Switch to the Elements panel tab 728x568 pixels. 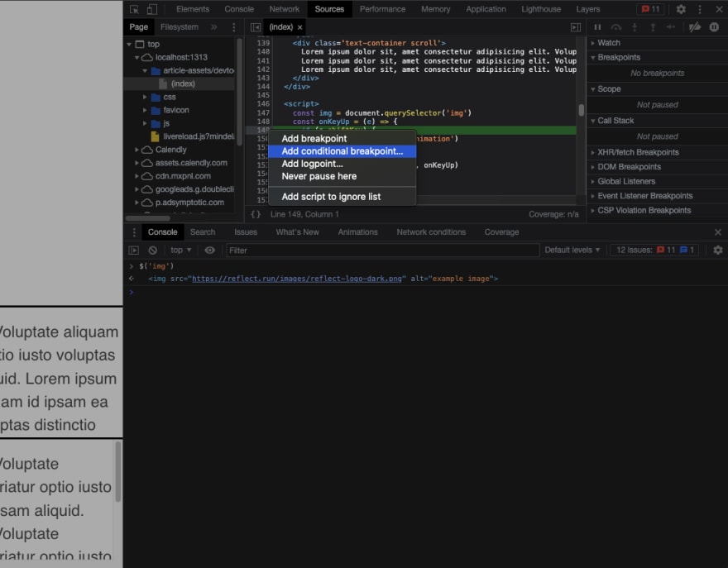point(193,9)
